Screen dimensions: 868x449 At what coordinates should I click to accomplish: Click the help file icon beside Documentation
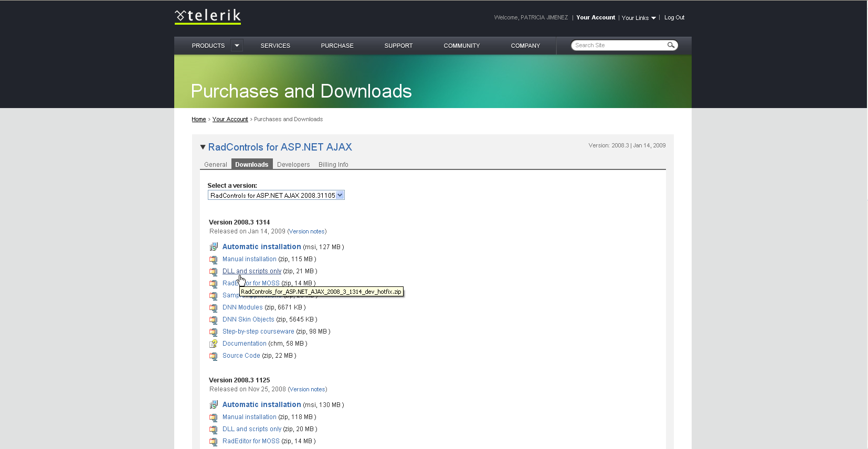pos(214,344)
